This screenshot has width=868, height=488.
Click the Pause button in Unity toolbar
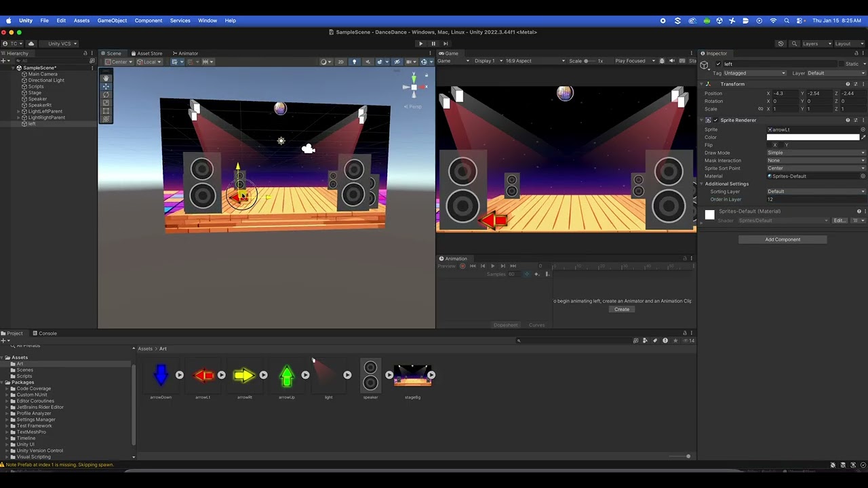[x=433, y=43]
